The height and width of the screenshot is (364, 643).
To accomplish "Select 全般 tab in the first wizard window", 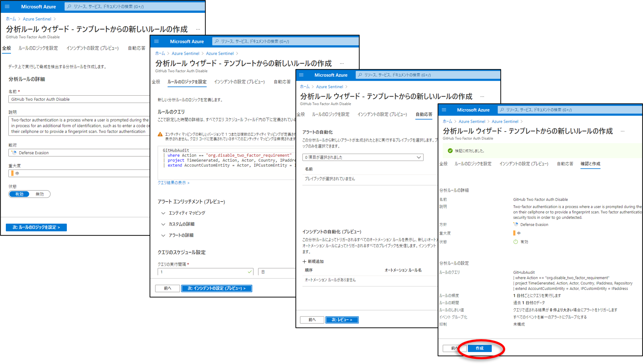I will click(7, 48).
